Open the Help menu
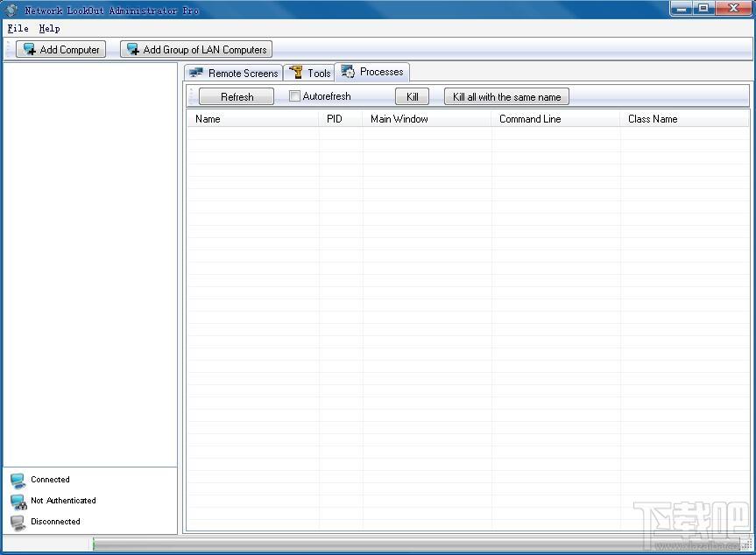The height and width of the screenshot is (555, 756). pyautogui.click(x=49, y=28)
